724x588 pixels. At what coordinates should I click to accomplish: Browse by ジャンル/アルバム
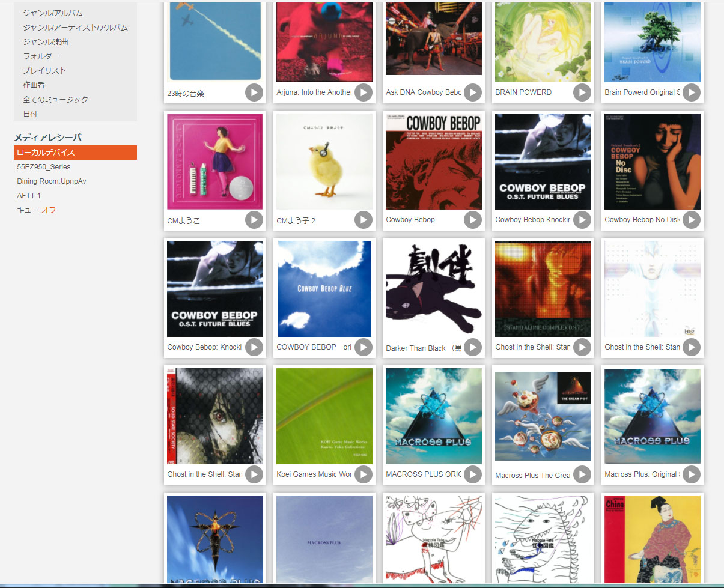[53, 13]
